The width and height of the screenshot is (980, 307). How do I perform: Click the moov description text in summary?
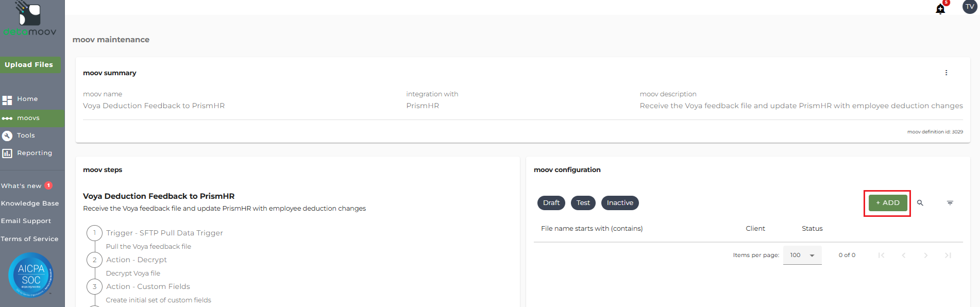click(801, 106)
